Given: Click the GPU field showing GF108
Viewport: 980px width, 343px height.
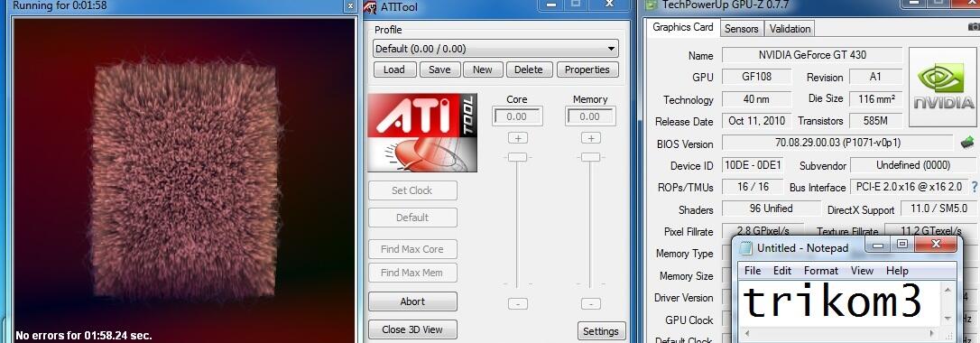Looking at the screenshot, I should click(758, 77).
